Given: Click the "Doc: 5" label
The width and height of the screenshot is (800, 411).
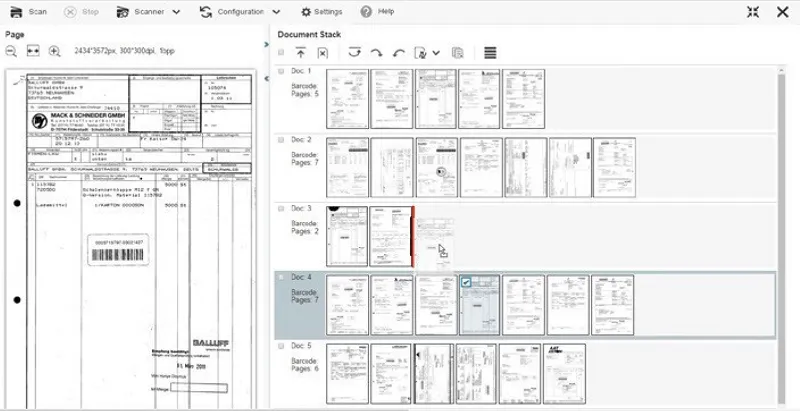Looking at the screenshot, I should pos(301,346).
